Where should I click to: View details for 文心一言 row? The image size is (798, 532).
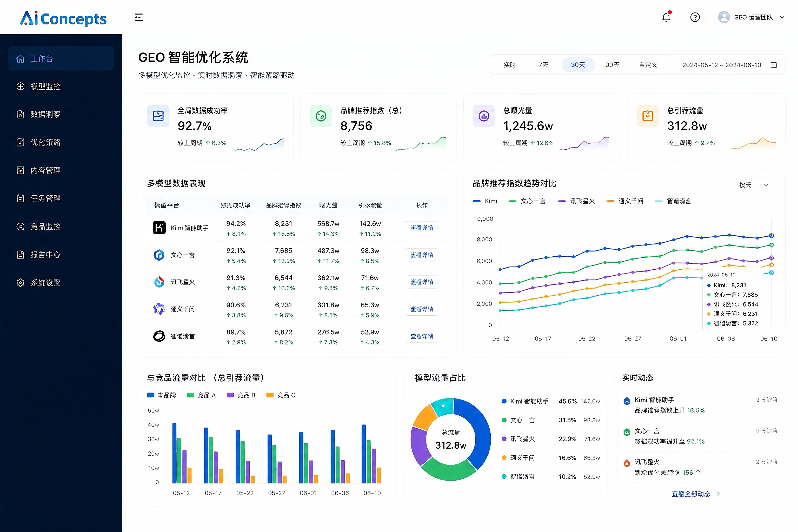click(x=422, y=255)
